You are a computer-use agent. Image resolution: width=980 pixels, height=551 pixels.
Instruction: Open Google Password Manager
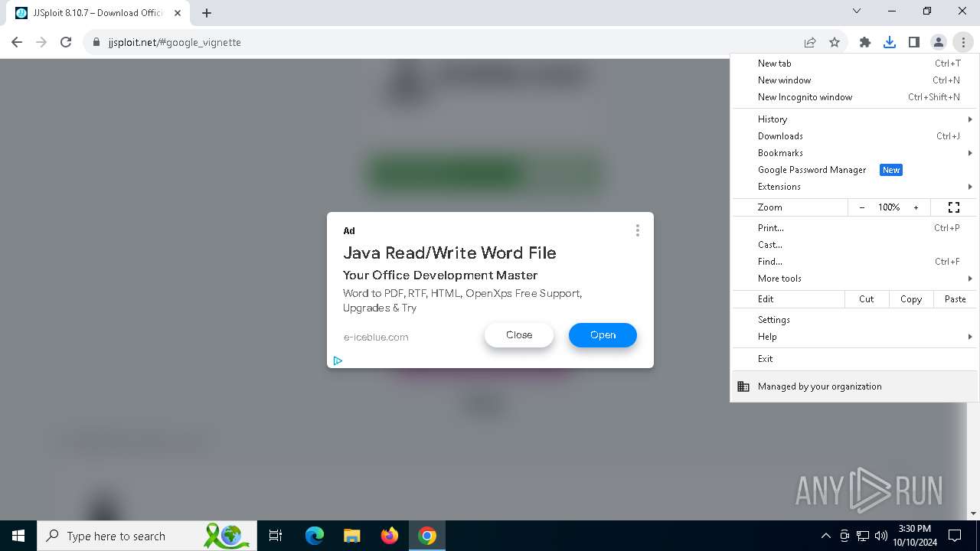coord(854,170)
